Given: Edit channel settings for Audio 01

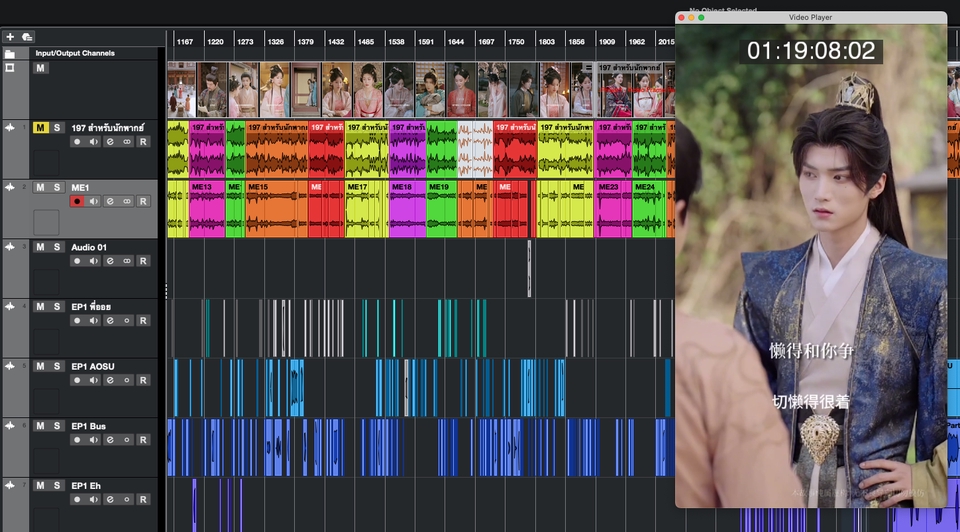Looking at the screenshot, I should point(110,261).
